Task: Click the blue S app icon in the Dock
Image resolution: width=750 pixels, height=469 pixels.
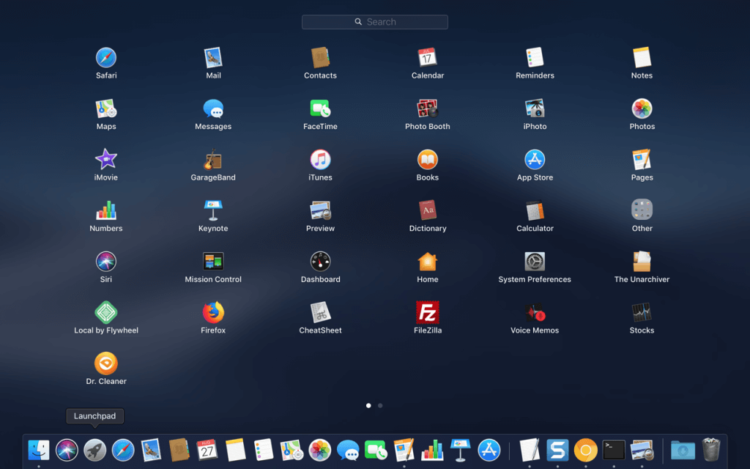Action: click(557, 450)
